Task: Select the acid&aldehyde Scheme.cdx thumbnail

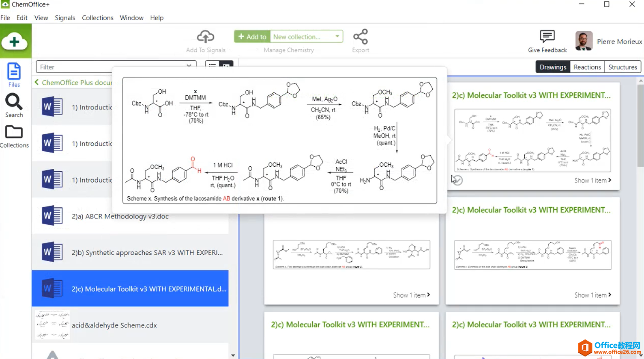Action: point(52,325)
